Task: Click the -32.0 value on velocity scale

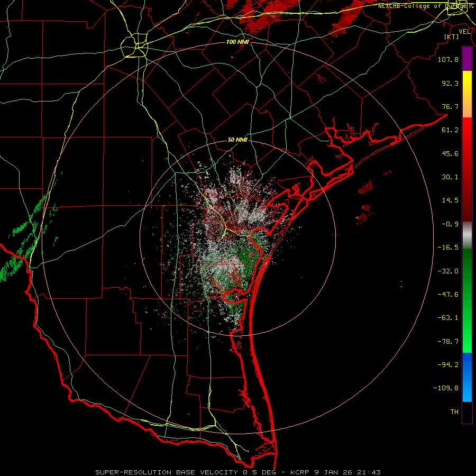Action: click(448, 271)
